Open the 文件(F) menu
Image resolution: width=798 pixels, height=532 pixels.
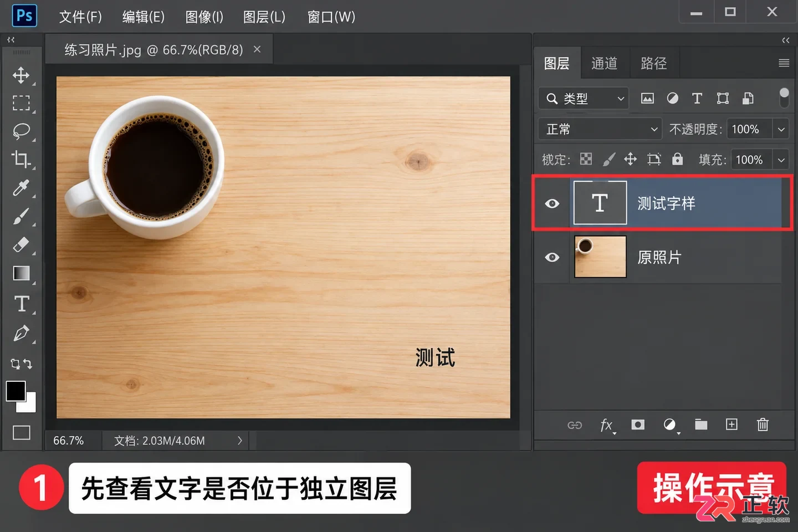pos(80,17)
